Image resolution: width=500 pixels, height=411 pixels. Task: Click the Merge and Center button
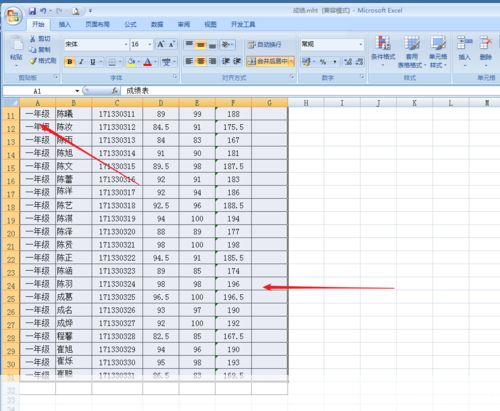[270, 61]
